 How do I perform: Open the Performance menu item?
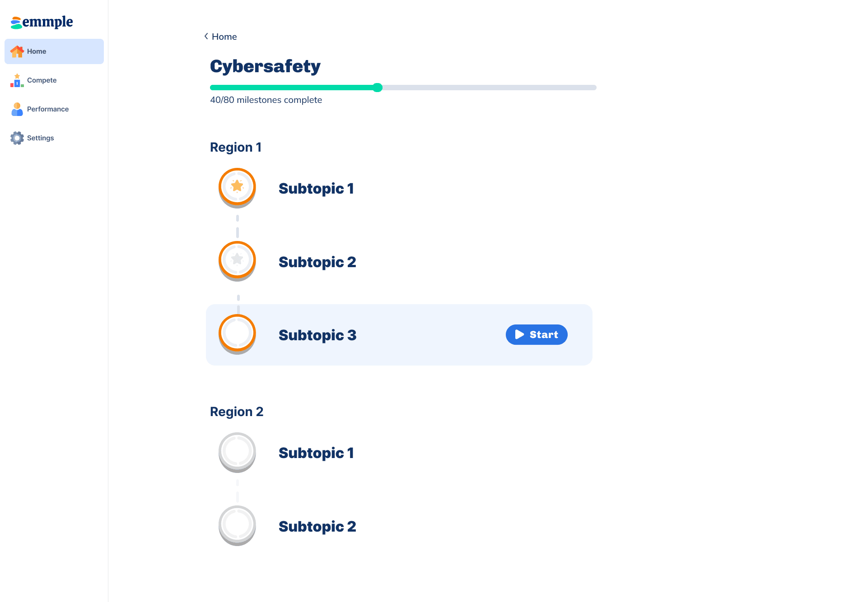coord(48,109)
